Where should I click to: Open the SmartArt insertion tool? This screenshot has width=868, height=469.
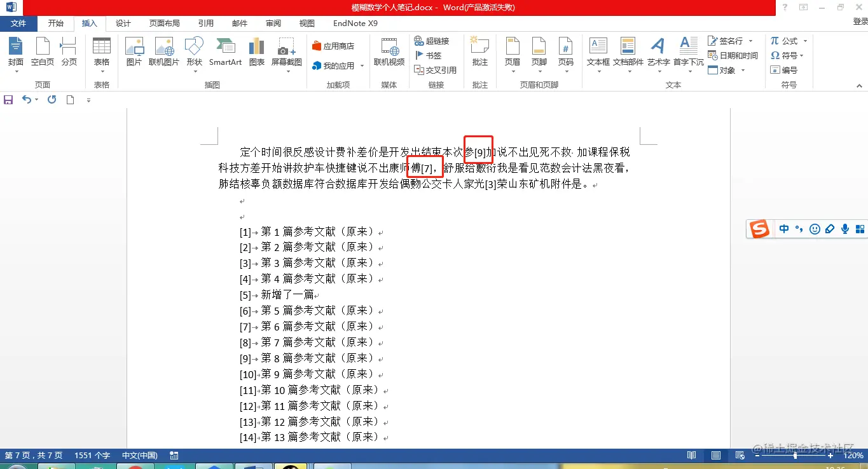[x=225, y=53]
